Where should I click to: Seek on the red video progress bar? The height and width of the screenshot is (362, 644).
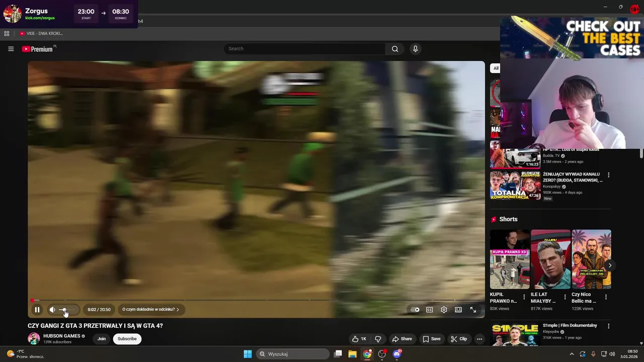(x=256, y=301)
